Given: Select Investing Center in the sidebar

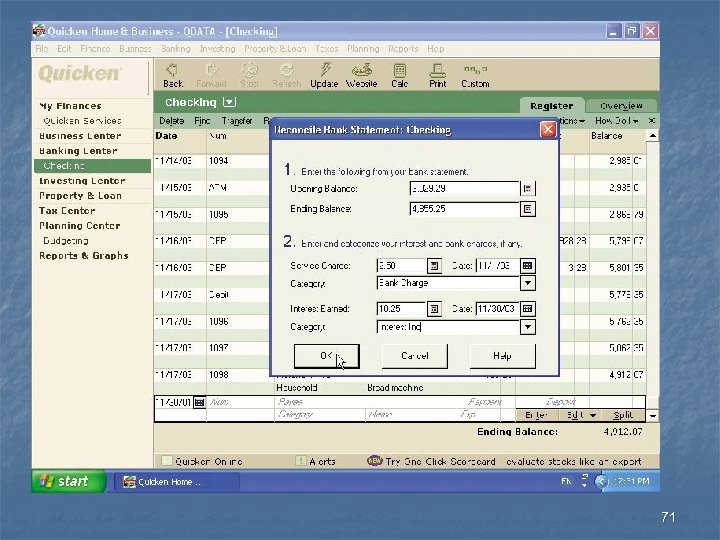Looking at the screenshot, I should coord(82,181).
